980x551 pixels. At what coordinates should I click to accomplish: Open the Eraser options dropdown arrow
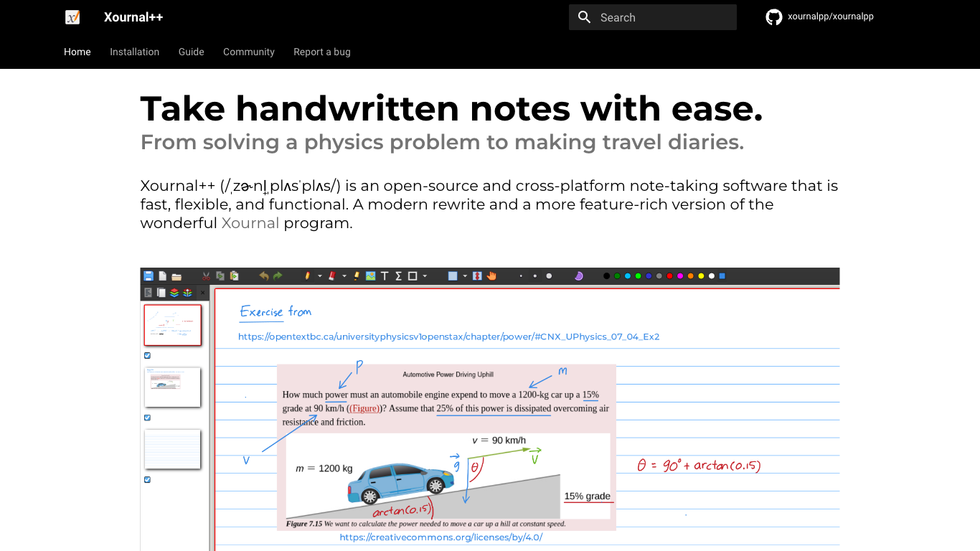[344, 276]
